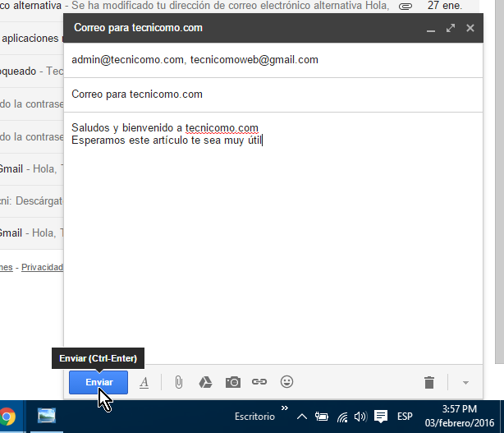The width and height of the screenshot is (504, 433).
Task: Open the volume speaker icon
Action: tap(360, 417)
